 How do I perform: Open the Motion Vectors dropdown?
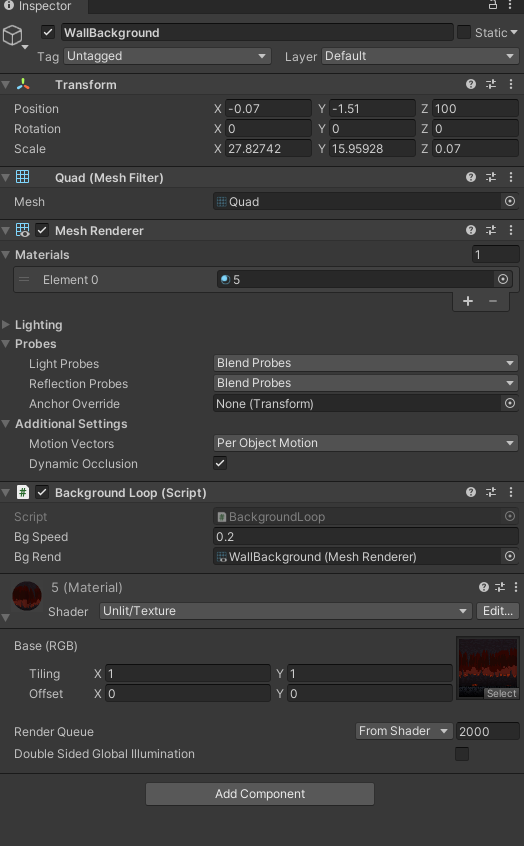click(365, 443)
